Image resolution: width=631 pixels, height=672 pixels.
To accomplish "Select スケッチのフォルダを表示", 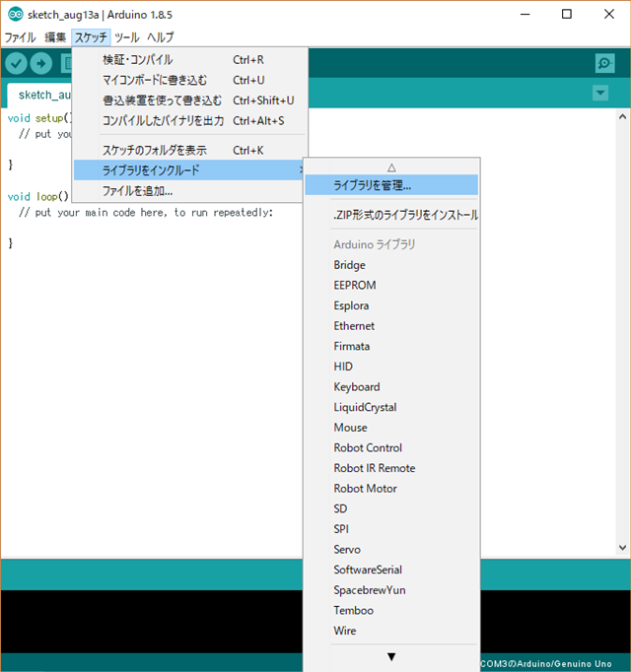I will (190, 150).
